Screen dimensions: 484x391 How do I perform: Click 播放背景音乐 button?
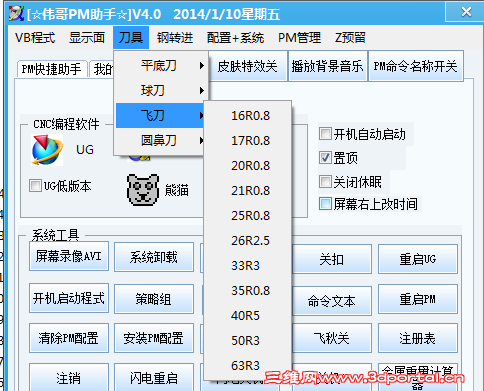[328, 66]
